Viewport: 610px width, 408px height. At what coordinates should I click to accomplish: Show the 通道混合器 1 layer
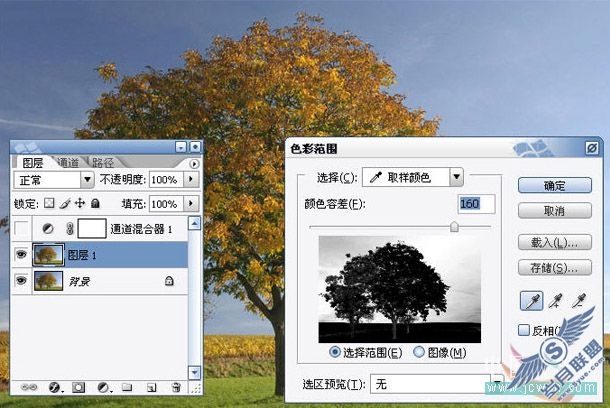21,229
